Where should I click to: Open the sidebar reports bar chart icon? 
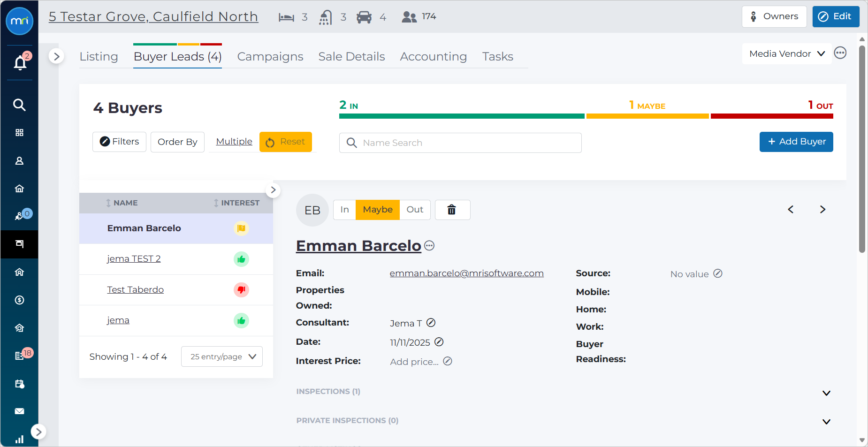[x=19, y=439]
